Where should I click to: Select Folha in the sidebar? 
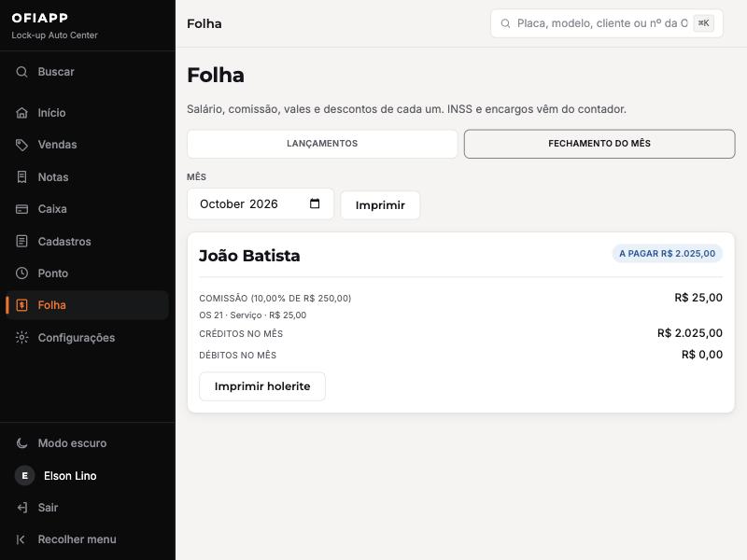[x=87, y=305]
